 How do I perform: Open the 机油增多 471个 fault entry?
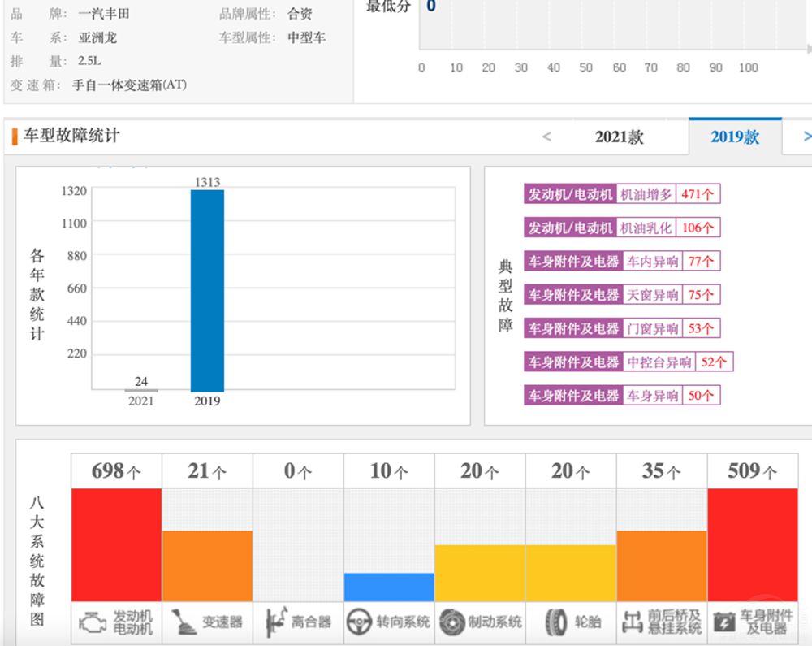(622, 193)
